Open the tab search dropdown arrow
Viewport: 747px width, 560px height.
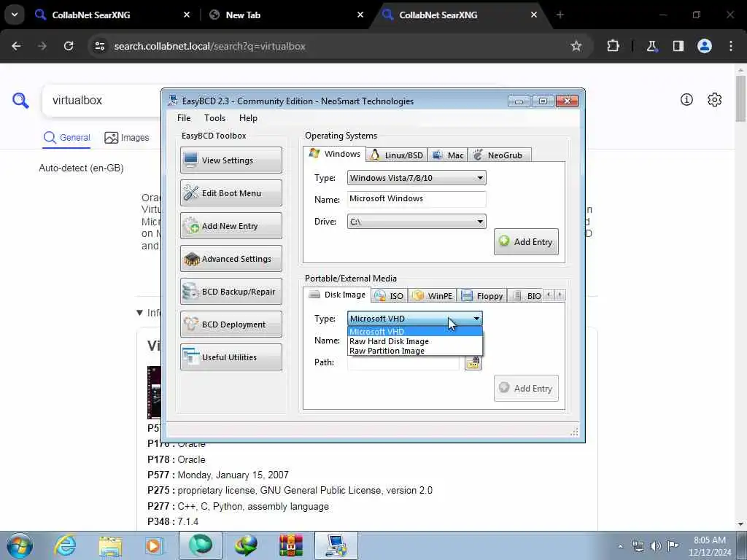coord(15,15)
